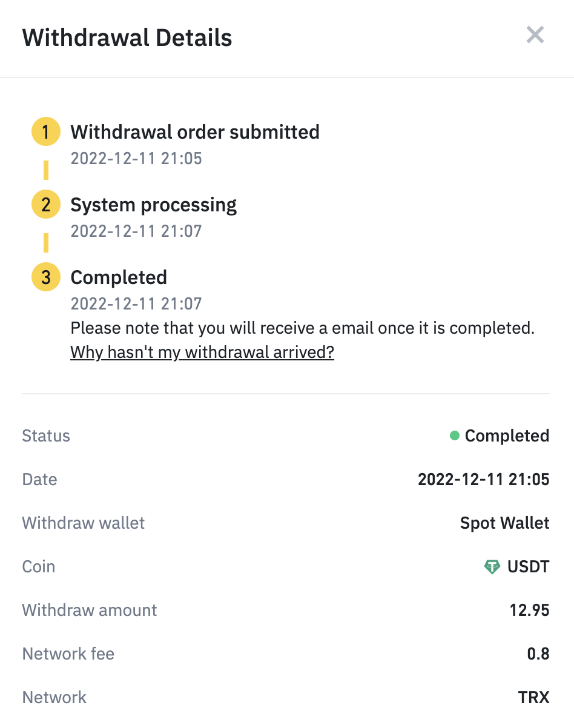Click the System processing timestamp 21:07
Screen dimensions: 574x728
[x=136, y=231]
